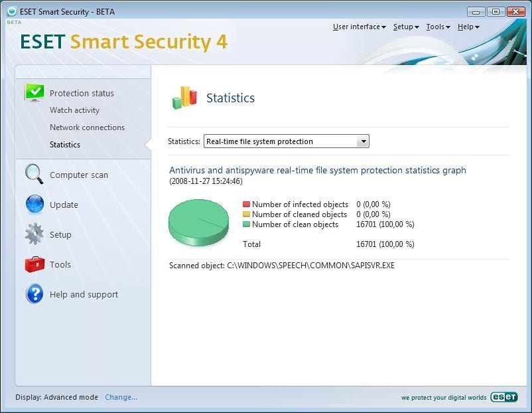Click the ESET Smart Security 4 logo title
Image resolution: width=532 pixels, height=413 pixels.
pos(123,42)
